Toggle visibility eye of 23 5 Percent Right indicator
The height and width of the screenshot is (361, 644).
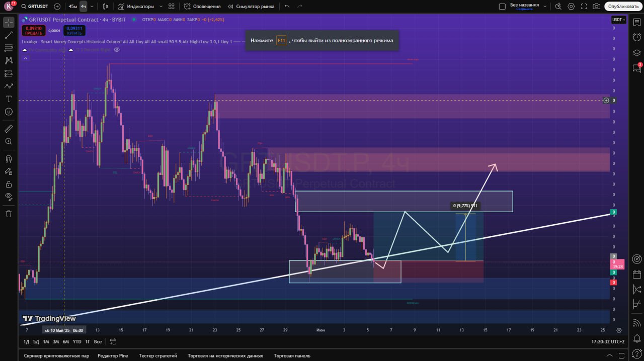coord(117,50)
